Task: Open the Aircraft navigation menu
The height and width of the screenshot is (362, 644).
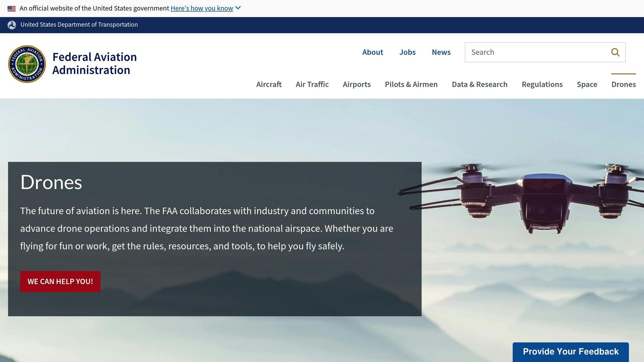Action: 269,84
